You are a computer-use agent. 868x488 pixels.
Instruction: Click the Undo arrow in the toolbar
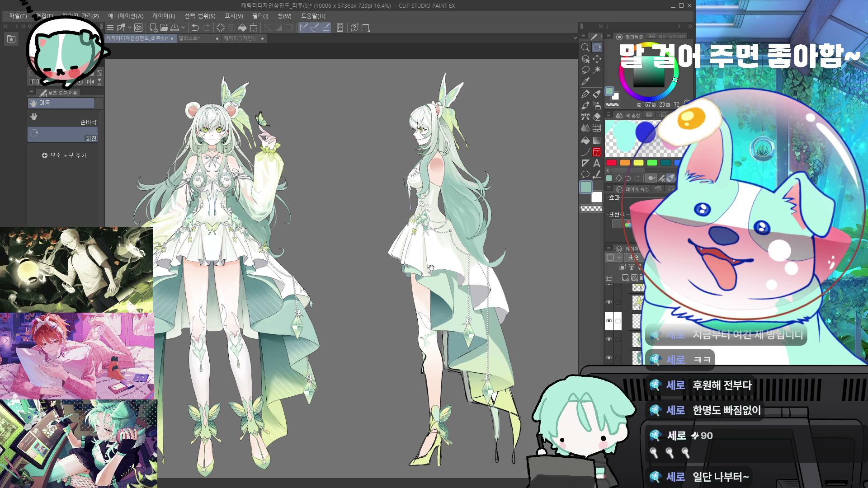pyautogui.click(x=195, y=28)
